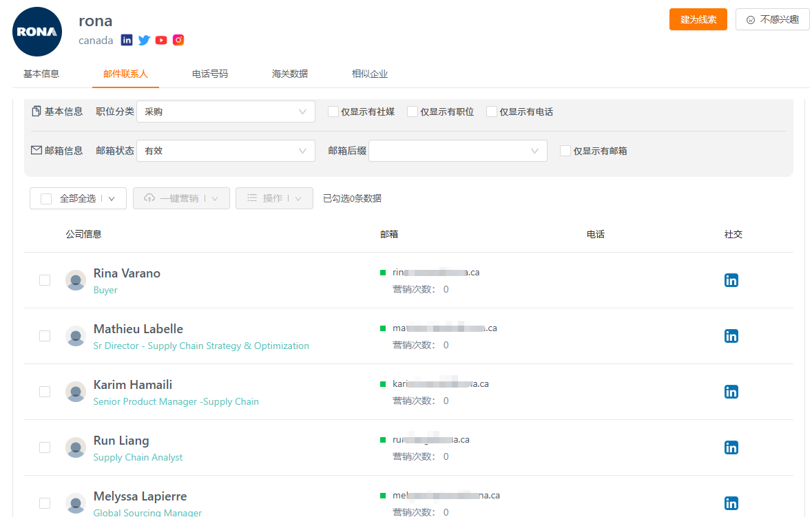Click Rina Varano's avatar icon

[76, 280]
